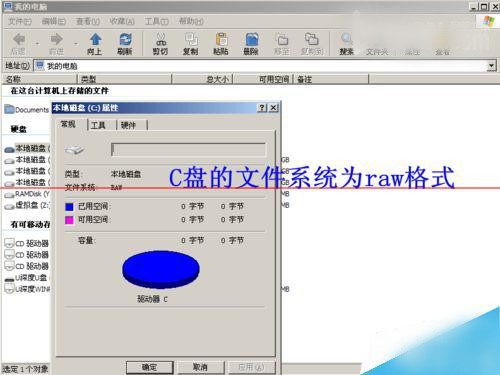Image resolution: width=500 pixels, height=375 pixels.
Task: Click the 复制到 copy-to toolbar icon
Action: [x=312, y=39]
